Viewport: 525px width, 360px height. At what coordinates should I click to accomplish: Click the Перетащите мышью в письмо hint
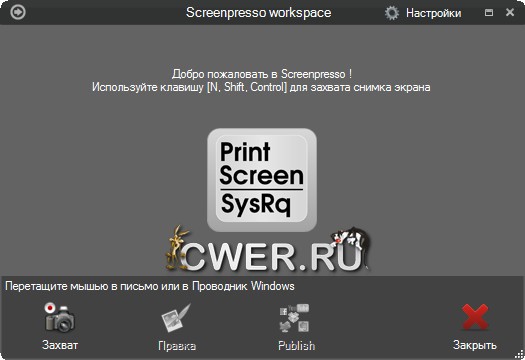pyautogui.click(x=150, y=286)
